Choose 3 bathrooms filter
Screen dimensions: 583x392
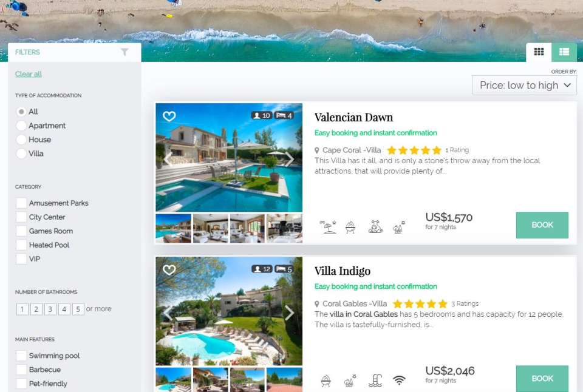50,309
